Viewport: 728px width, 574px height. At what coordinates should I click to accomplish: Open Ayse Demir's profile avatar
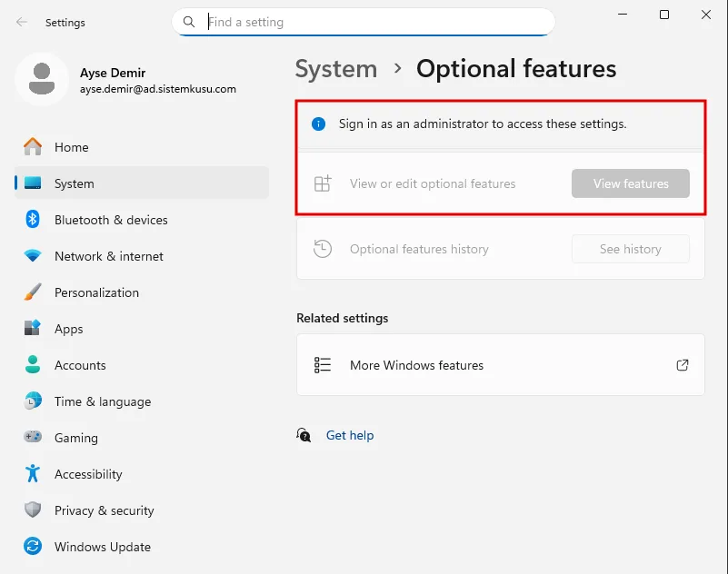click(42, 79)
